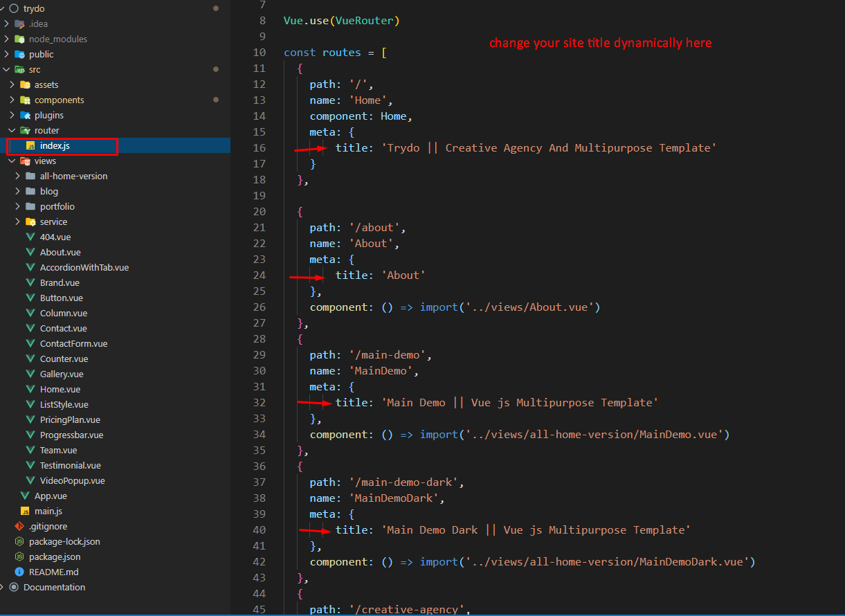
Task: Open the PricingPlan.vue file
Action: coord(69,419)
